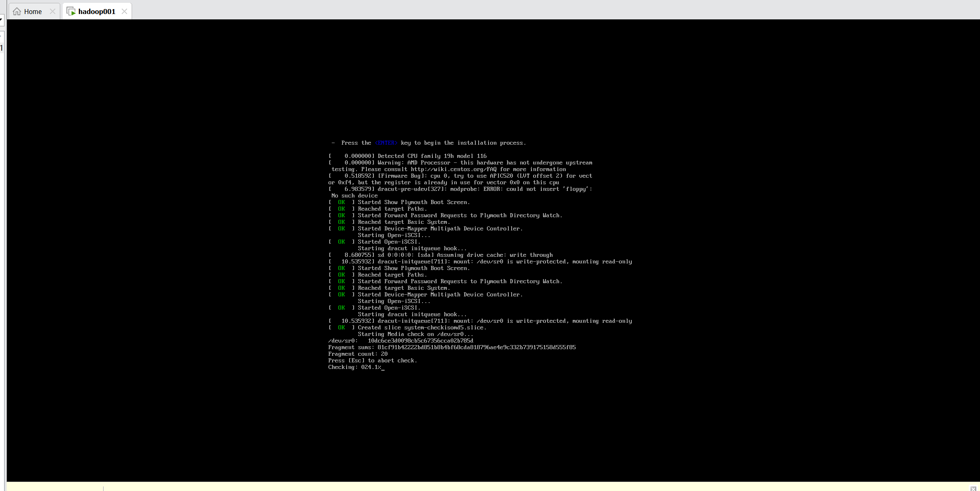Click the Fragment sums hash line

tap(451, 348)
